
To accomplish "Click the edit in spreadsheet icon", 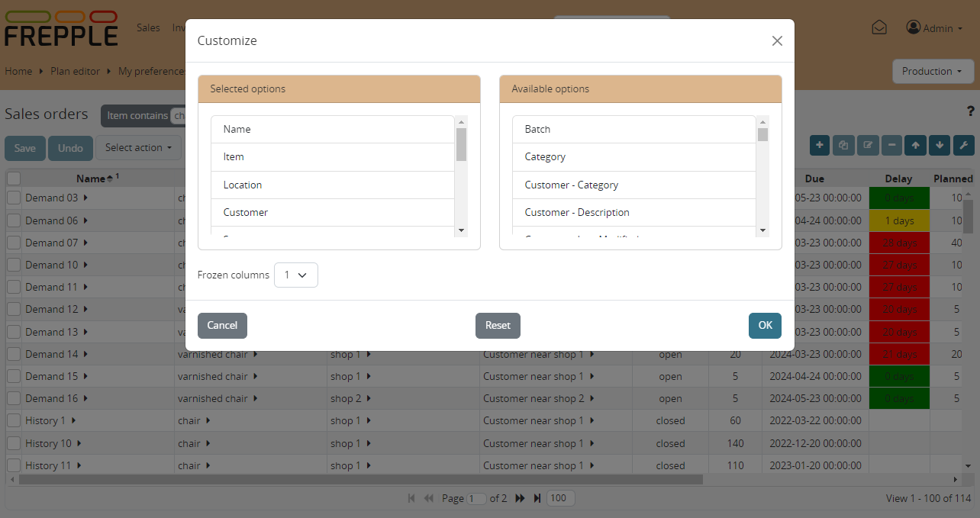I will pos(868,146).
